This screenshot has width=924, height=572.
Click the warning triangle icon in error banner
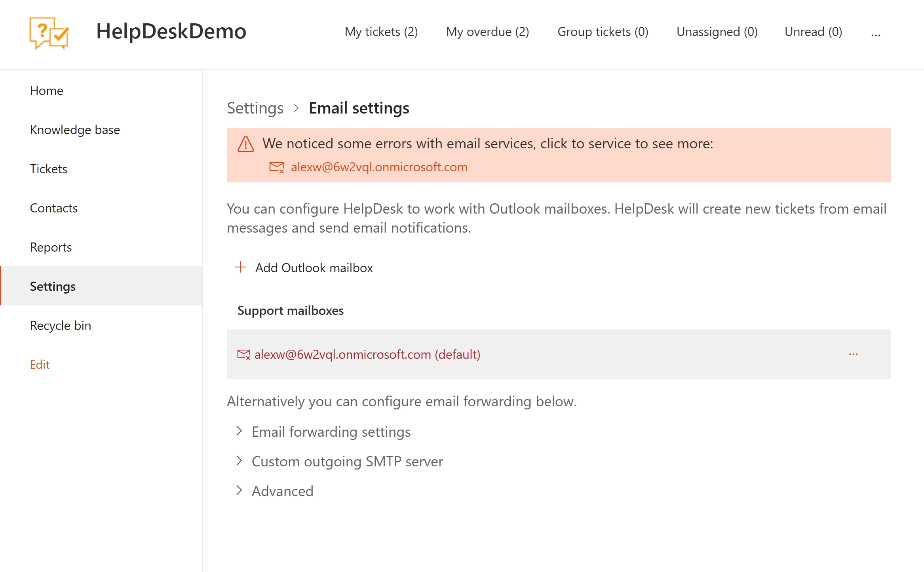(245, 144)
